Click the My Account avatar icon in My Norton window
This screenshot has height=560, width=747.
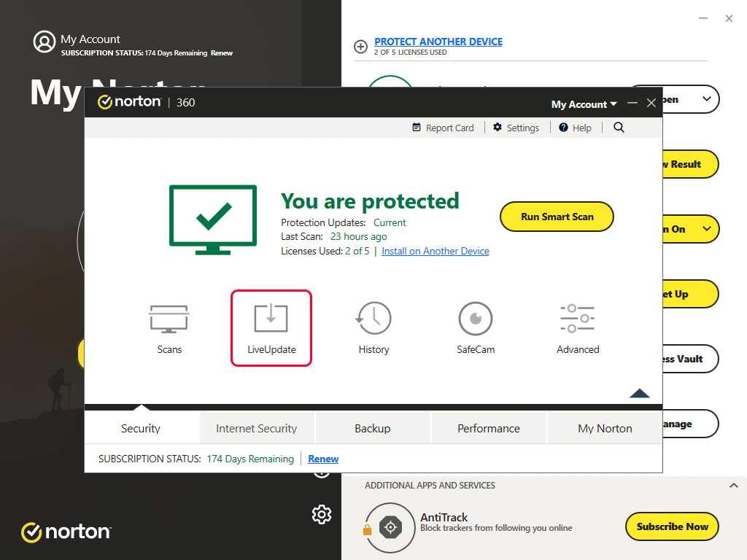(x=44, y=42)
